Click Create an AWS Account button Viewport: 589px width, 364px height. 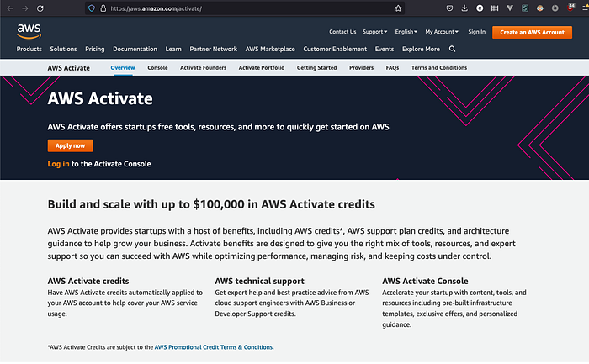click(532, 32)
